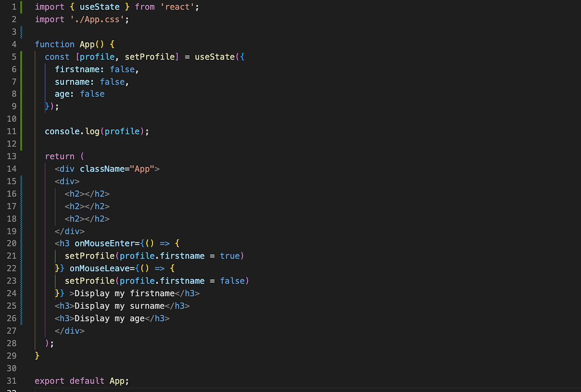Click the green change bar beside line 1

coord(22,7)
